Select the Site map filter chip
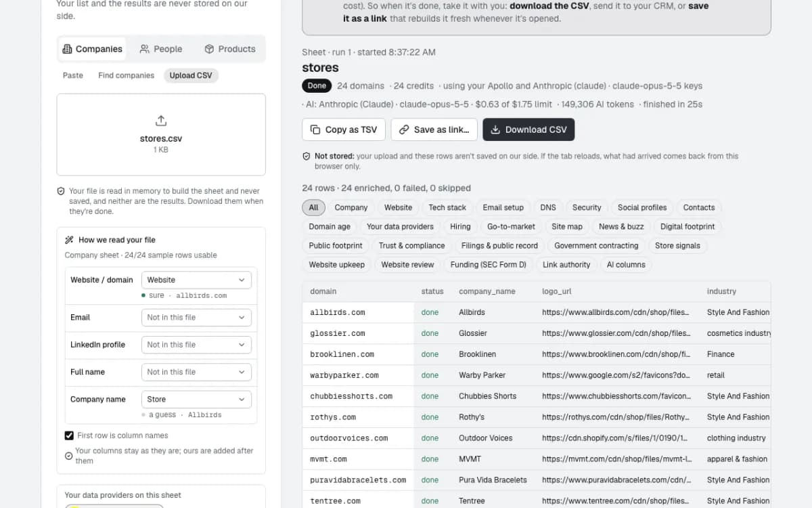Viewport: 812px width, 508px height. pyautogui.click(x=567, y=226)
